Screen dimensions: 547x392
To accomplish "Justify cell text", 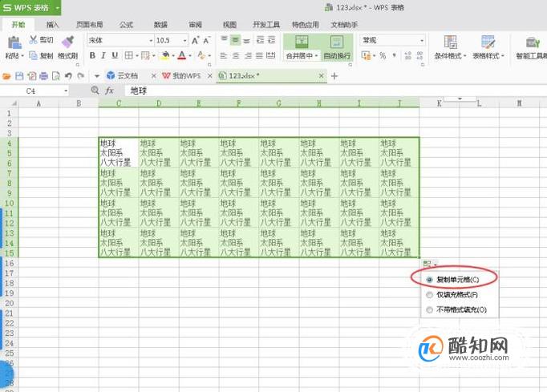I will tap(259, 55).
